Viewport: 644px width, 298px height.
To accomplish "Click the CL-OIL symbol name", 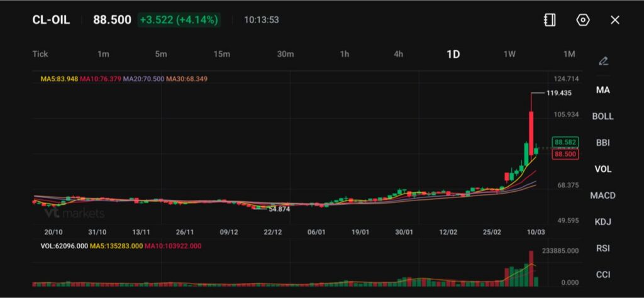I will coord(51,20).
